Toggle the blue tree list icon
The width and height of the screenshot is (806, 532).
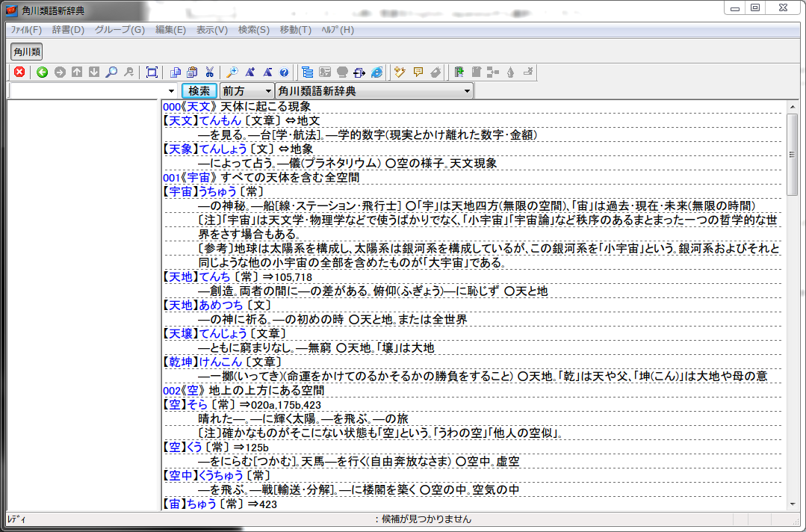tap(308, 72)
